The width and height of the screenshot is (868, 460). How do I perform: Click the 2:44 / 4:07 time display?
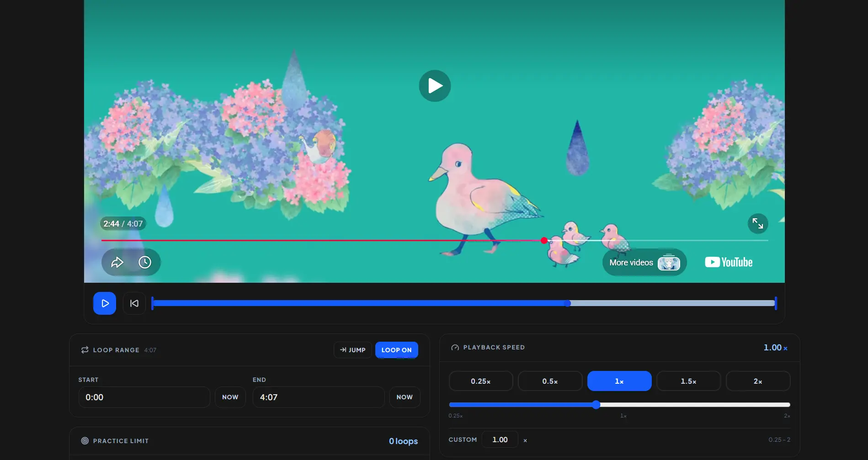click(123, 224)
